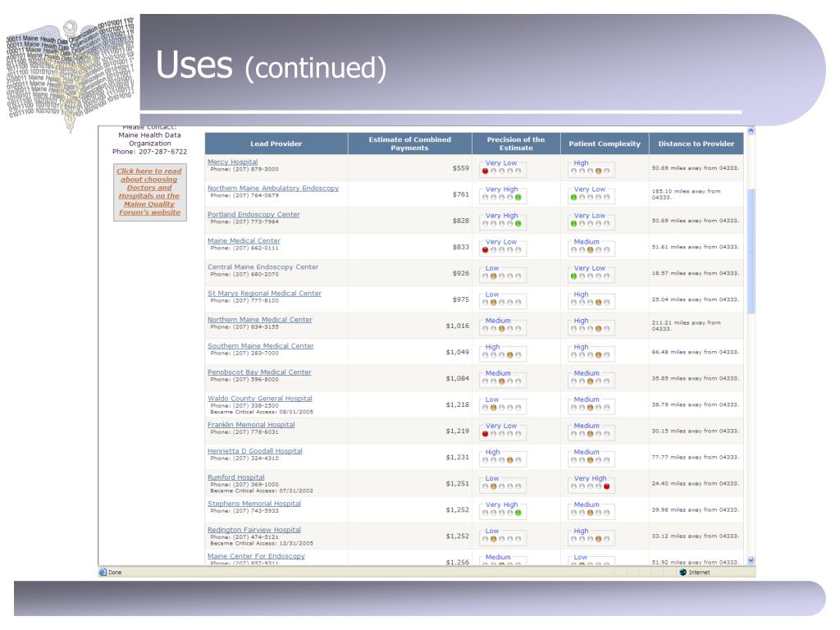Click Rumford Hospital's Low precision indicator
Viewport: 840px width, 630px height.
coord(502,482)
